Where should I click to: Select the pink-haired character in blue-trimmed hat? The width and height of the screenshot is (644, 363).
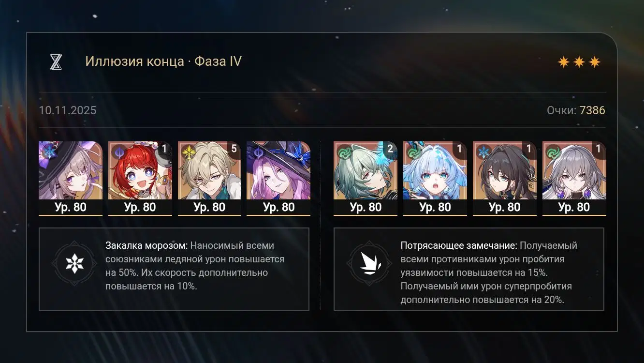point(278,178)
